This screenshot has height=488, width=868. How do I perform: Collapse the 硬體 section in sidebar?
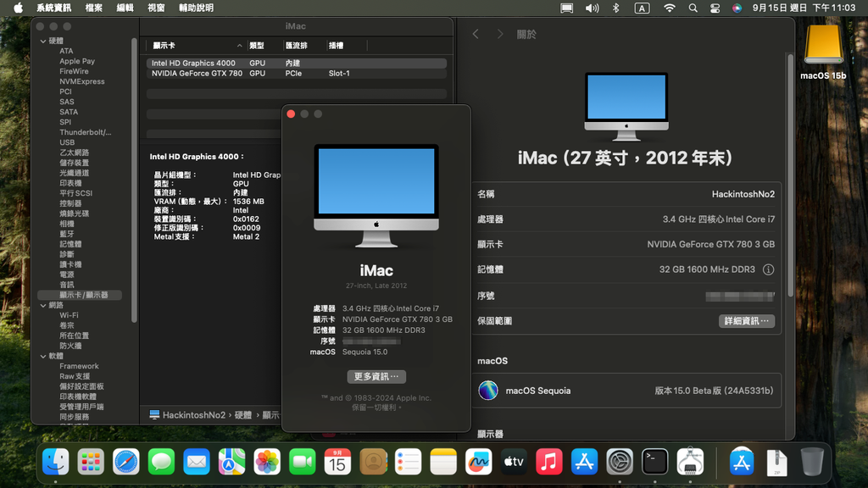coord(43,41)
